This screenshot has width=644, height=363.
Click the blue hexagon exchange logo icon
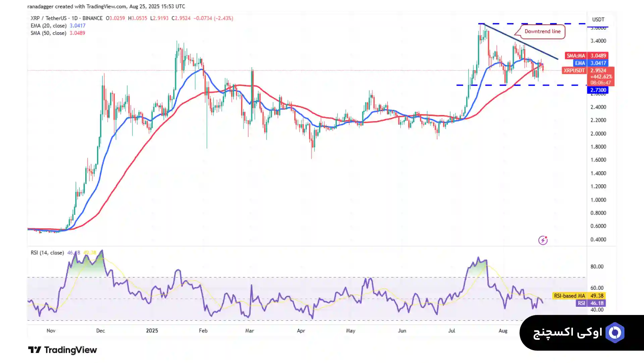(615, 333)
